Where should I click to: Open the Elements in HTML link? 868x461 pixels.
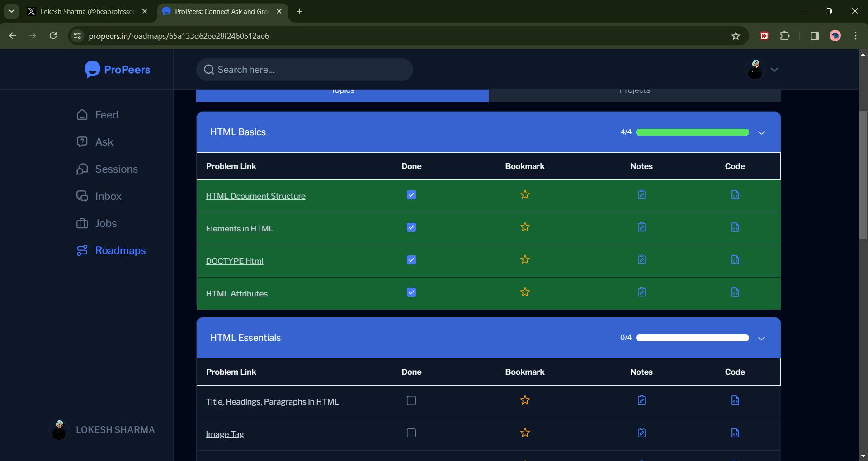(x=240, y=229)
